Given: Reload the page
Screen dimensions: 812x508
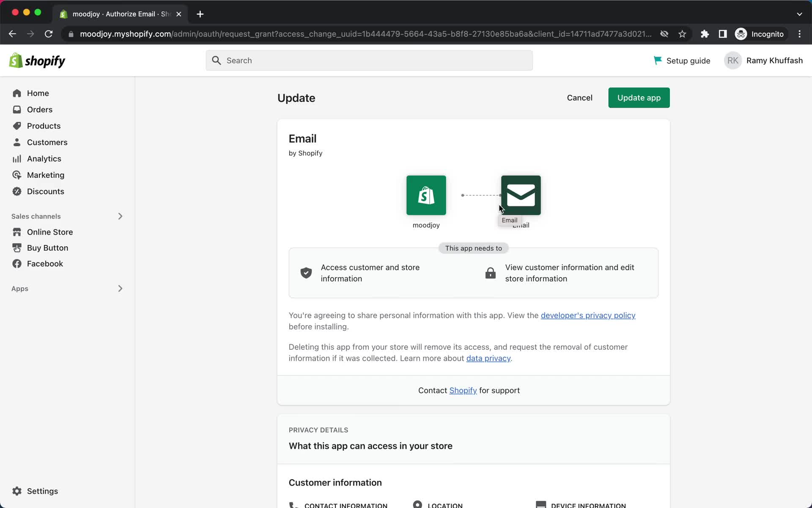Looking at the screenshot, I should click(x=49, y=34).
